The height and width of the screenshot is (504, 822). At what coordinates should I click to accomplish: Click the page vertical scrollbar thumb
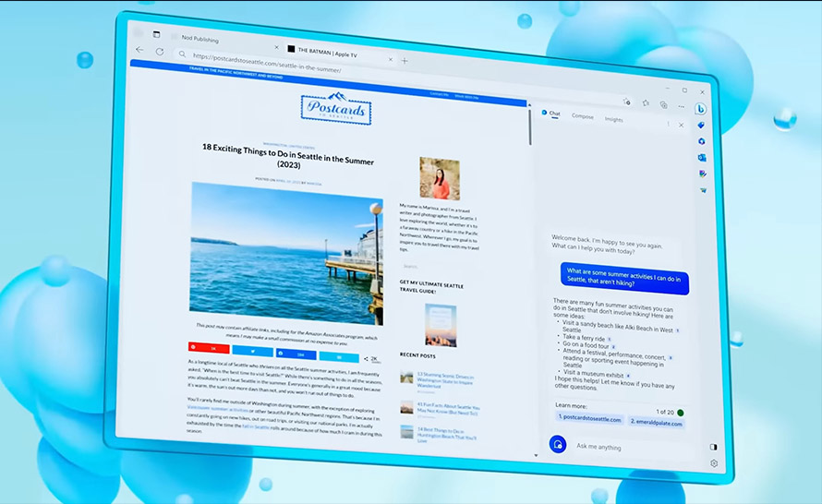pos(530,127)
